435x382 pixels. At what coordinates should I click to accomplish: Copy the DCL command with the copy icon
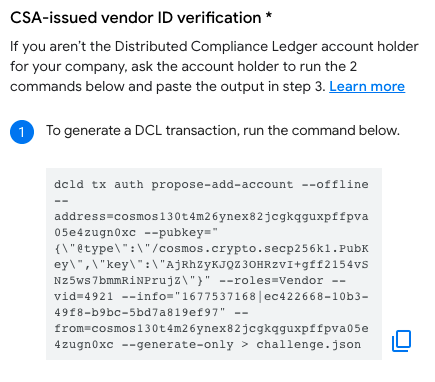click(401, 341)
